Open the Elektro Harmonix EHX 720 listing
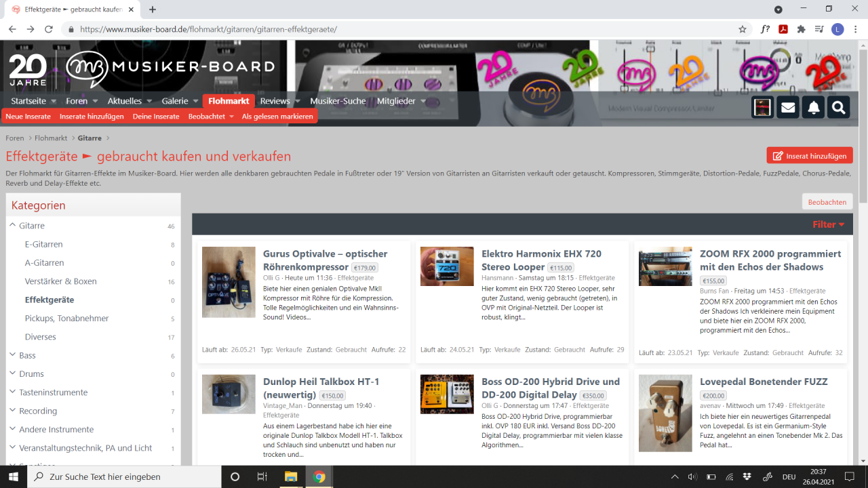This screenshot has width=868, height=488. tap(541, 260)
